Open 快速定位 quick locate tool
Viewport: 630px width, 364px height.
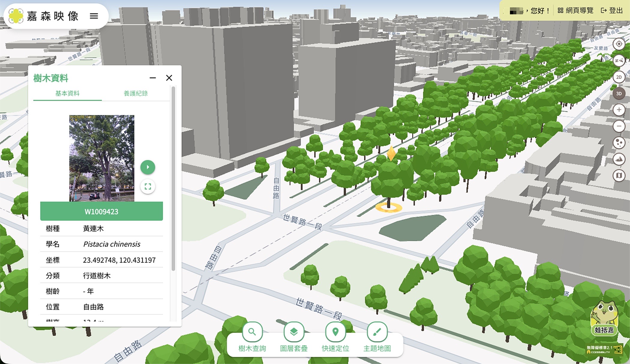335,337
